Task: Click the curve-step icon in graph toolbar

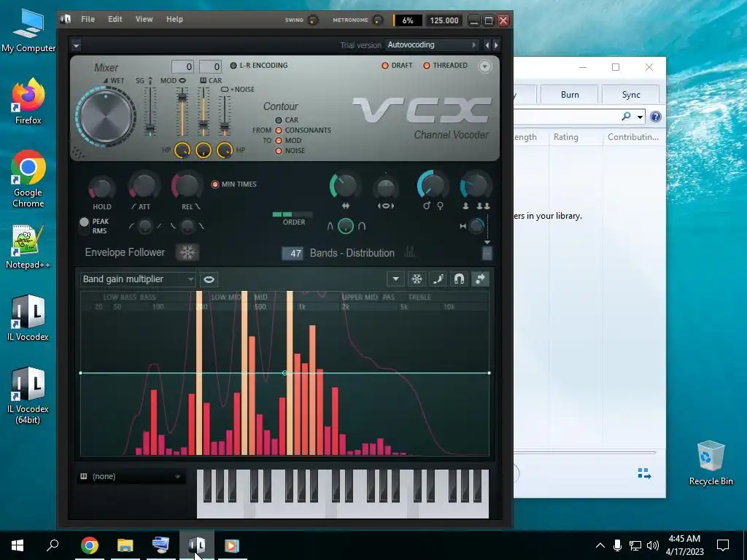Action: (x=438, y=279)
